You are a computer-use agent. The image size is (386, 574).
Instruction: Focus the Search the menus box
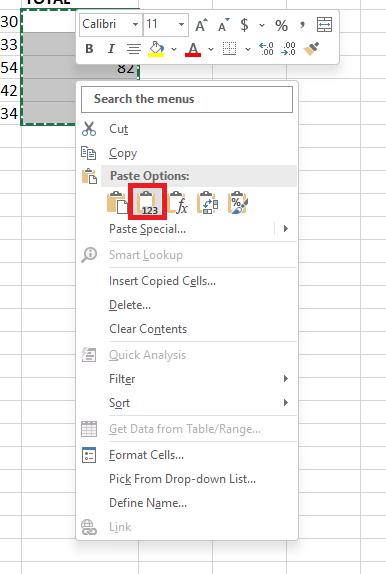click(x=187, y=99)
